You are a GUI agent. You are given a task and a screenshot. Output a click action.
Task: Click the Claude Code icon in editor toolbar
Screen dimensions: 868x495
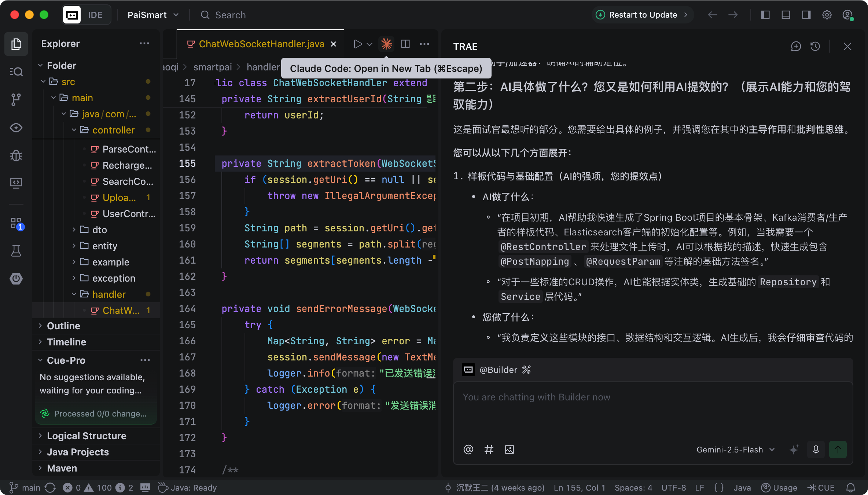[386, 44]
